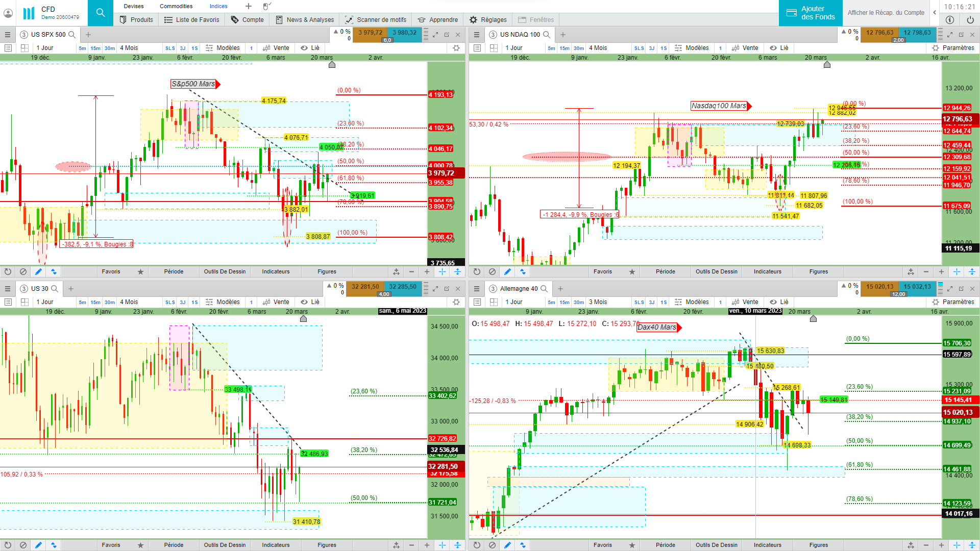Open the power/logout icon top right
The height and width of the screenshot is (551, 980).
[970, 20]
